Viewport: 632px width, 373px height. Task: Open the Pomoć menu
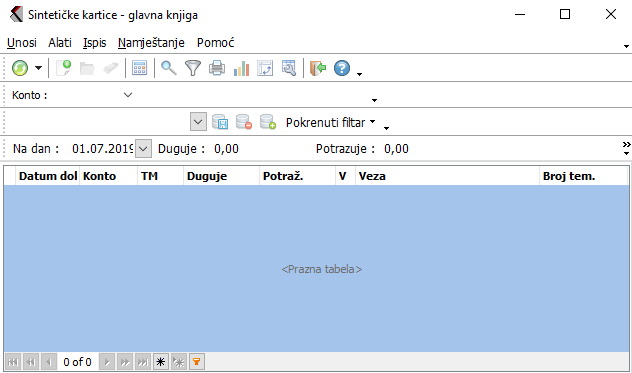point(216,43)
